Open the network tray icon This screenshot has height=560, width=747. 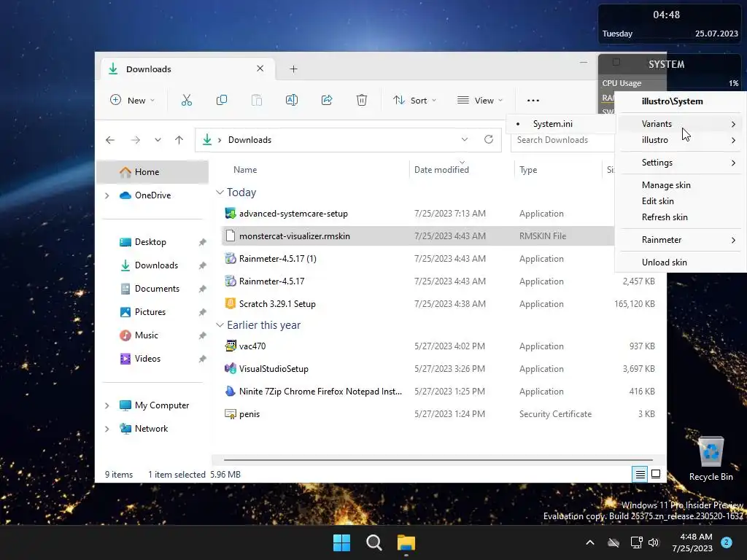coord(636,542)
